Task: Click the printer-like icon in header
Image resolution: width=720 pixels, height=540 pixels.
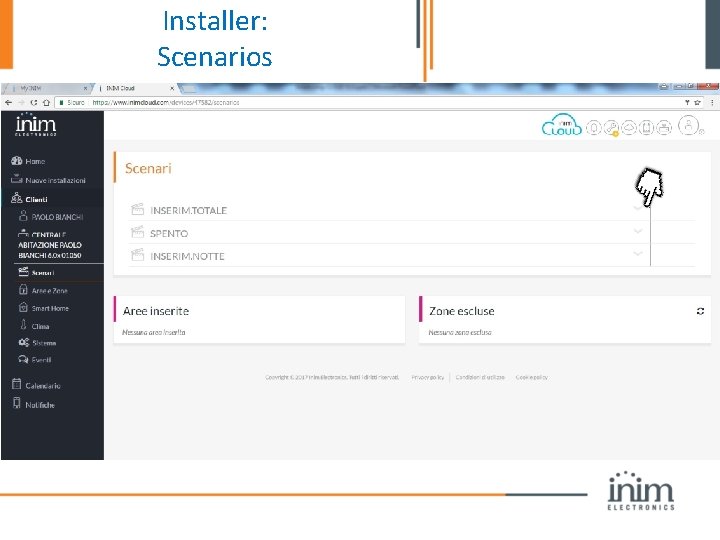Action: click(x=664, y=127)
